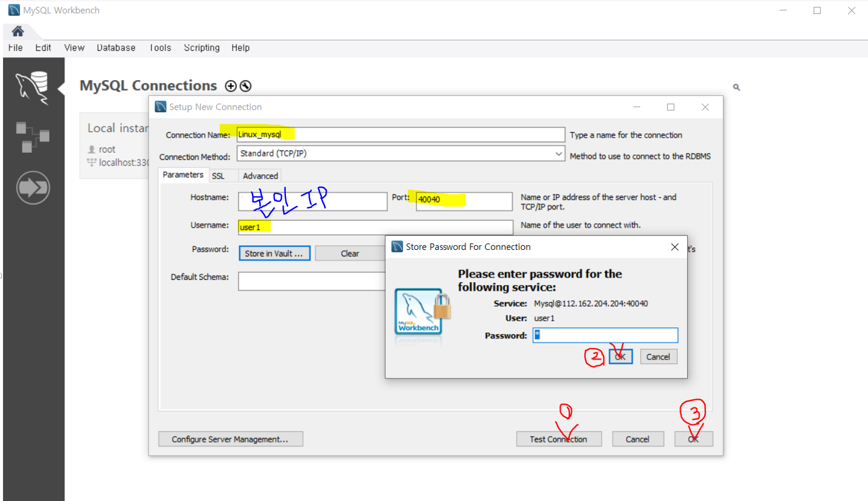868x501 pixels.
Task: Add a new MySQL connection plus icon
Action: pyautogui.click(x=231, y=86)
